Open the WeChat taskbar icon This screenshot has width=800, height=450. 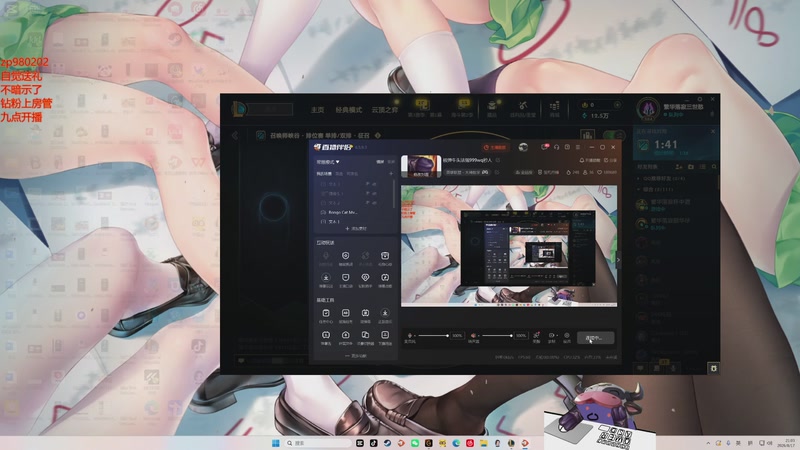point(415,443)
